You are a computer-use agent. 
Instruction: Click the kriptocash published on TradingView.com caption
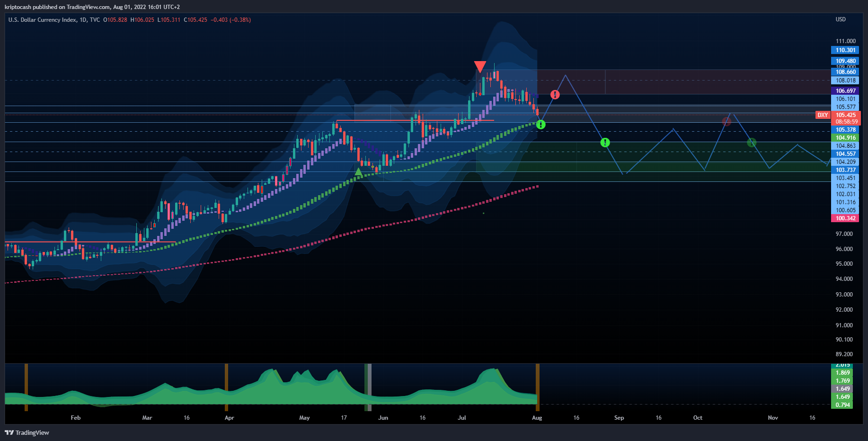(92, 7)
